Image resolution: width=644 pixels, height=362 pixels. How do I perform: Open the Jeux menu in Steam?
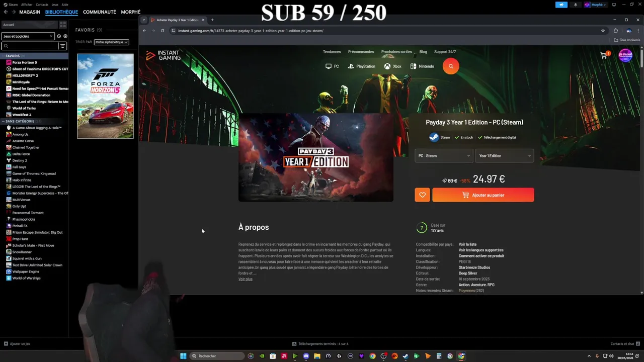tap(55, 5)
